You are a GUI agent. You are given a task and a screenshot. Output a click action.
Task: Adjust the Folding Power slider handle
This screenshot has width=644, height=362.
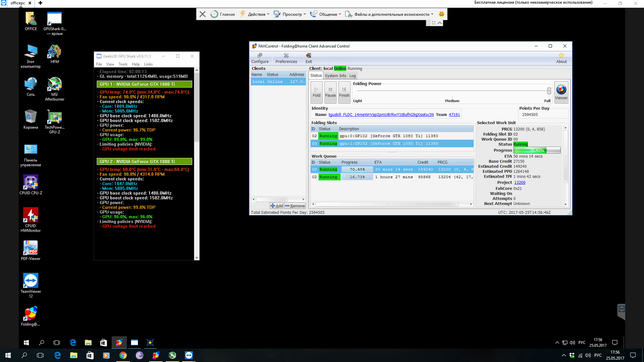(549, 91)
